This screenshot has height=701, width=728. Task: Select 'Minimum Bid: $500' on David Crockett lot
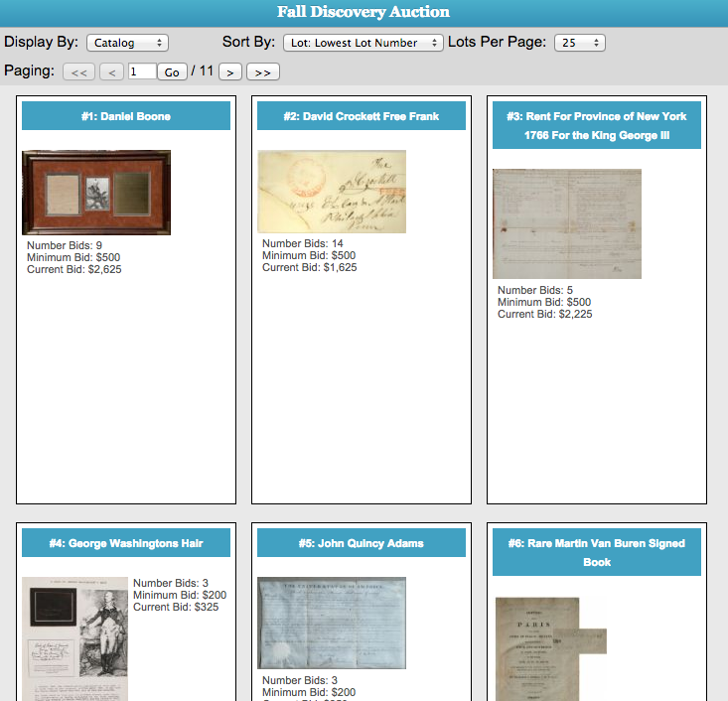309,255
